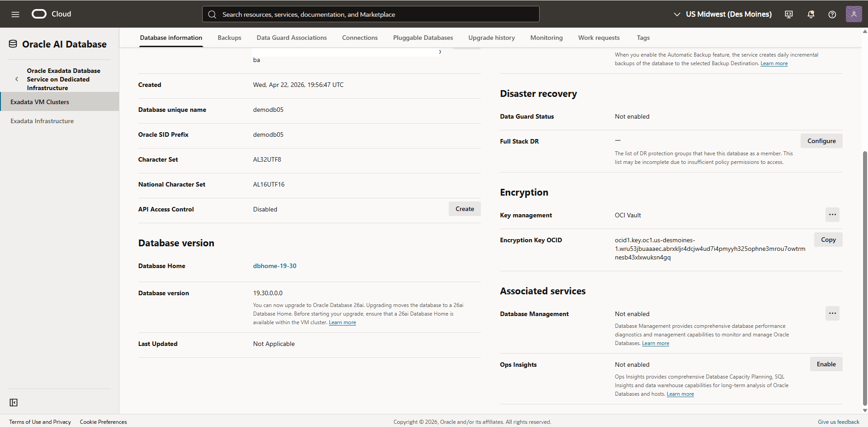Open the help question mark icon

[832, 14]
